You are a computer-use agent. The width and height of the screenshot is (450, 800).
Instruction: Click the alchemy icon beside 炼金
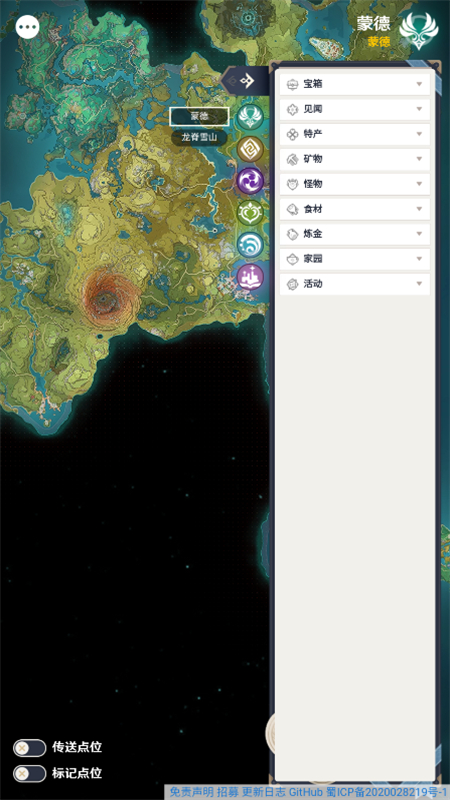click(292, 234)
